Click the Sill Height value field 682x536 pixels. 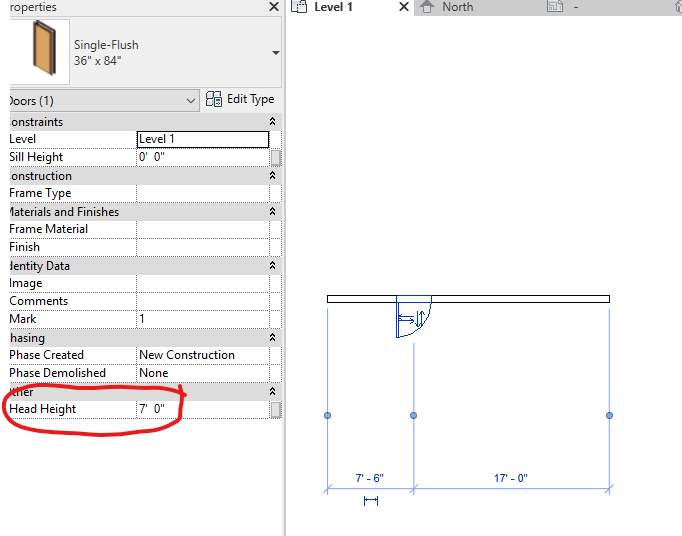coord(203,157)
